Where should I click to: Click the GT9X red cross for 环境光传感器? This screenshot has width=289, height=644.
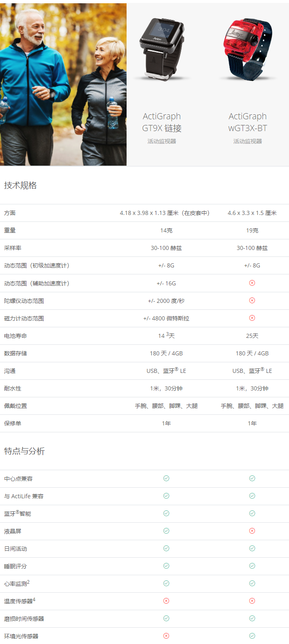[x=166, y=636]
